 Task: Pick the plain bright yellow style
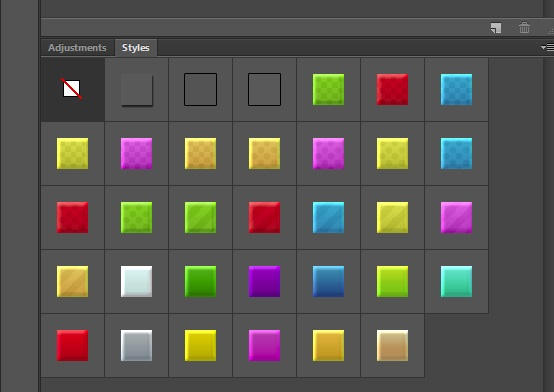200,345
